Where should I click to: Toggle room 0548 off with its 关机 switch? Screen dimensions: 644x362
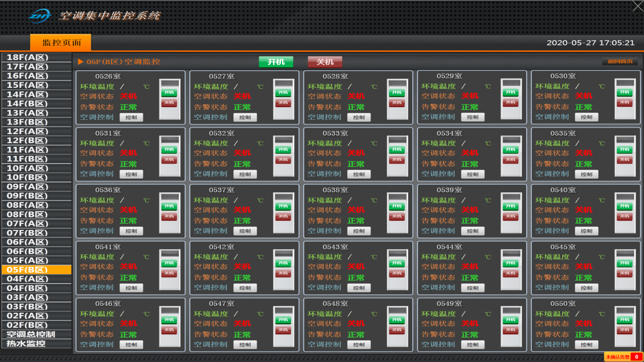tap(397, 330)
